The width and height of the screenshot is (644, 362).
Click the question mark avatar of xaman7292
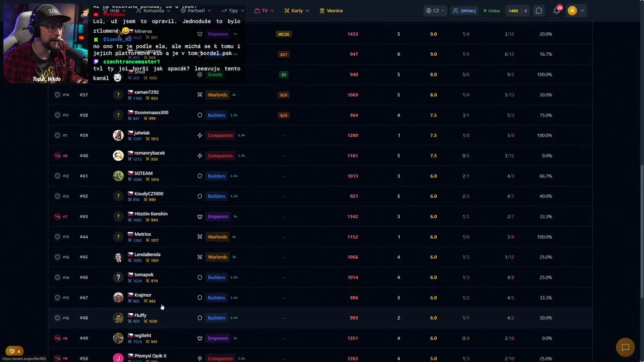click(x=118, y=95)
